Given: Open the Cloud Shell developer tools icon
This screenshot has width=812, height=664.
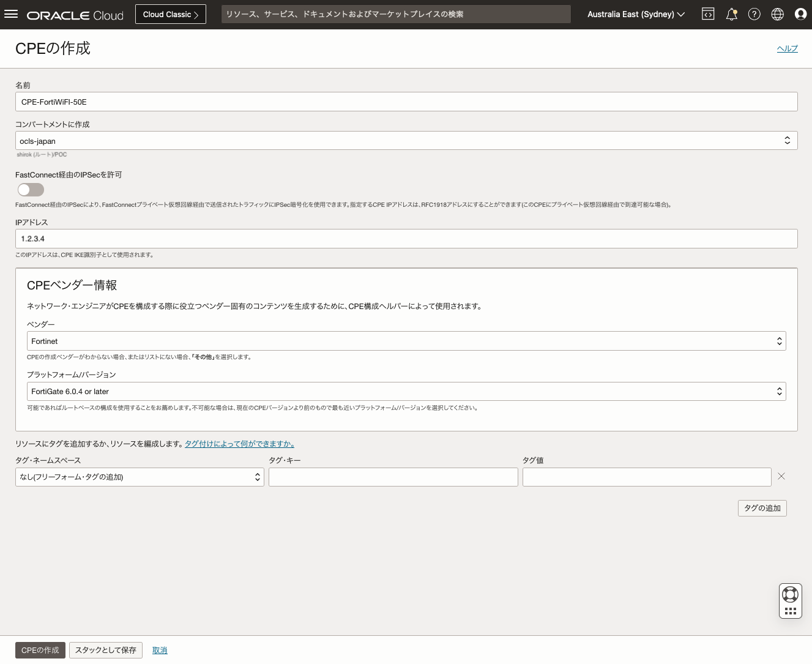Looking at the screenshot, I should pyautogui.click(x=708, y=14).
